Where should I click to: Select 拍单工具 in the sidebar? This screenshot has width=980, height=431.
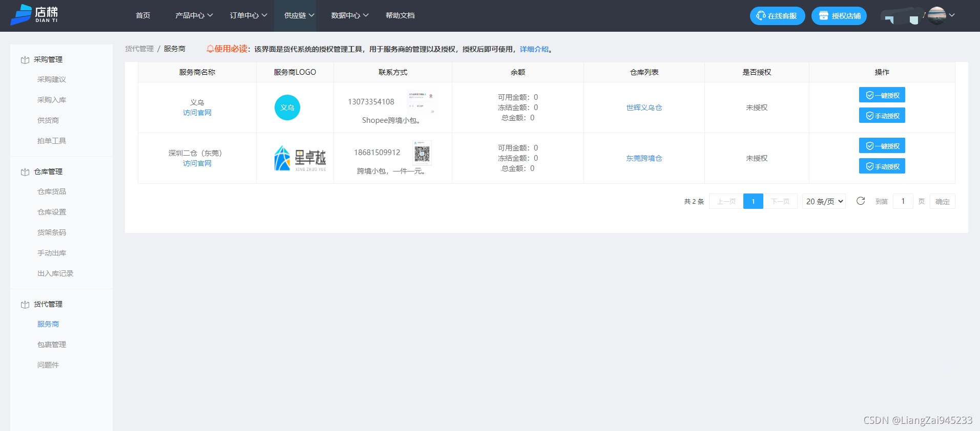point(52,141)
